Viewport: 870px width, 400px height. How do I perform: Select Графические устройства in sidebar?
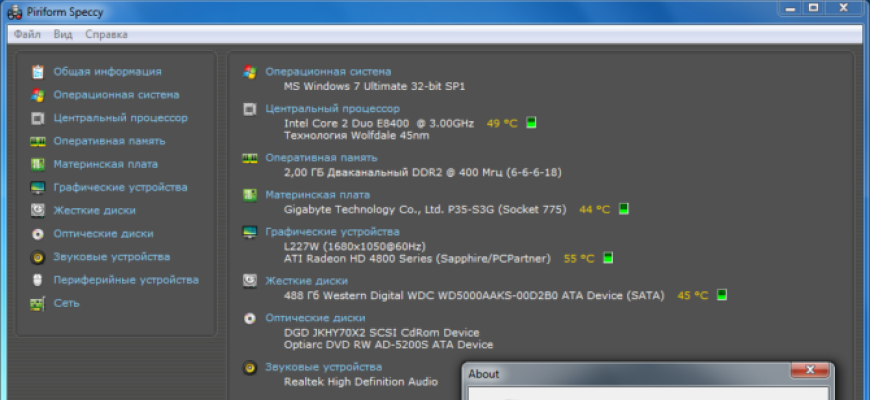pyautogui.click(x=120, y=188)
